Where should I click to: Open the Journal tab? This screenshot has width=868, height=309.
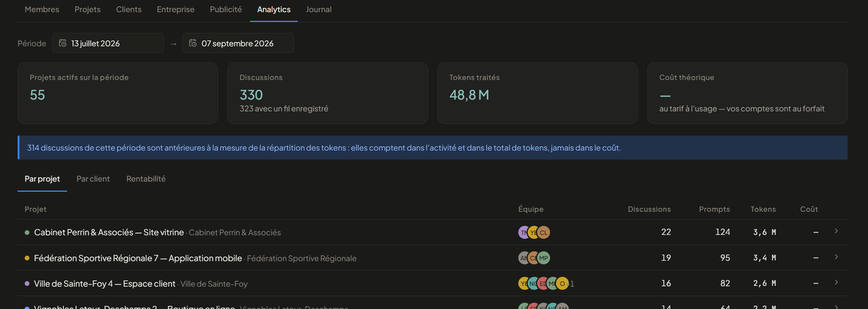click(318, 10)
